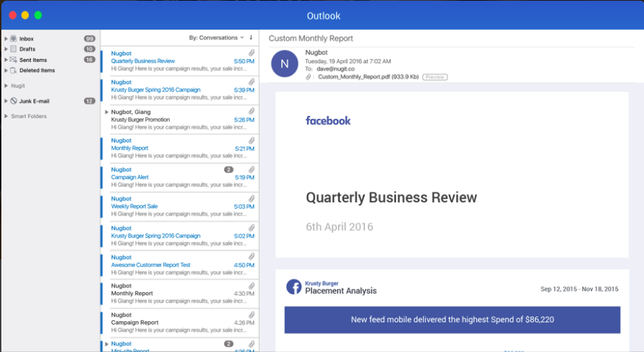
Task: Click the Preview attachment button
Action: tap(435, 77)
